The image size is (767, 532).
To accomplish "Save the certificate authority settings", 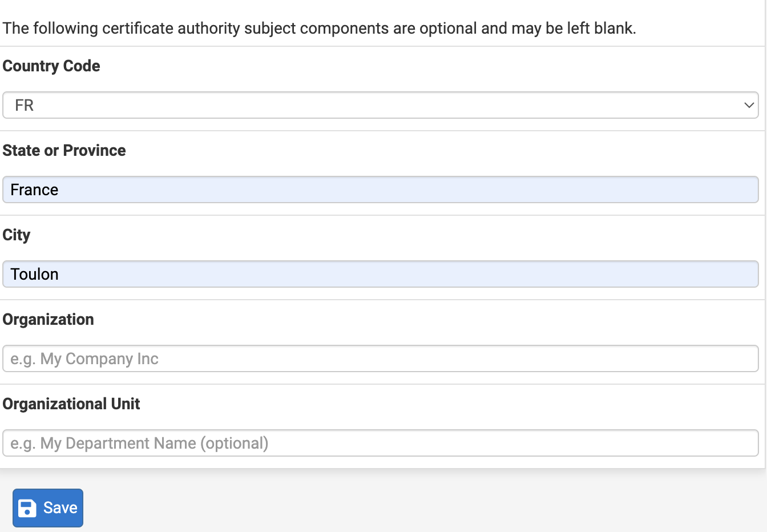I will [48, 508].
